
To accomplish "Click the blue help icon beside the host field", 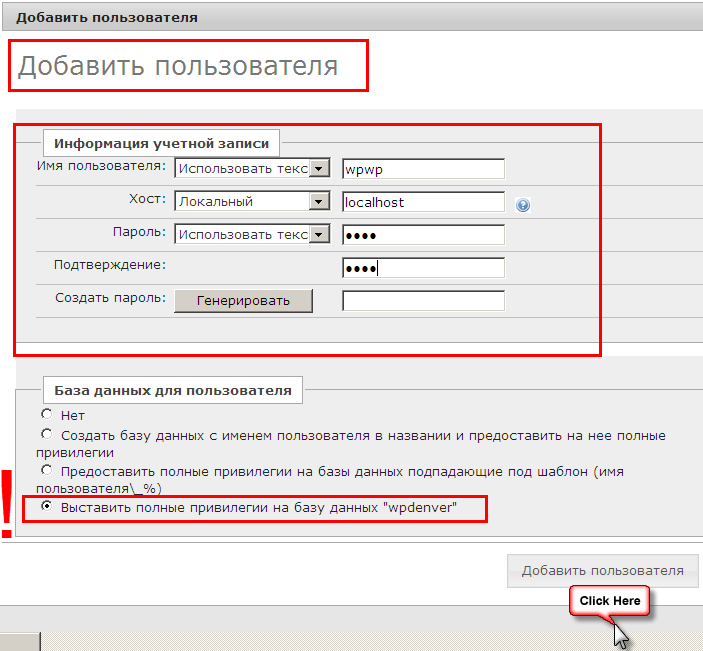I will point(522,205).
